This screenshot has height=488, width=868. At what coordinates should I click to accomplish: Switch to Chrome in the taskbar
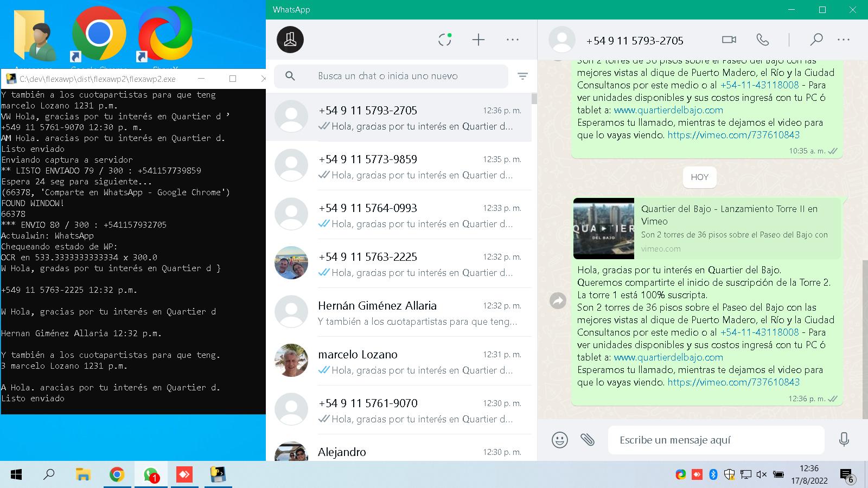click(x=117, y=475)
